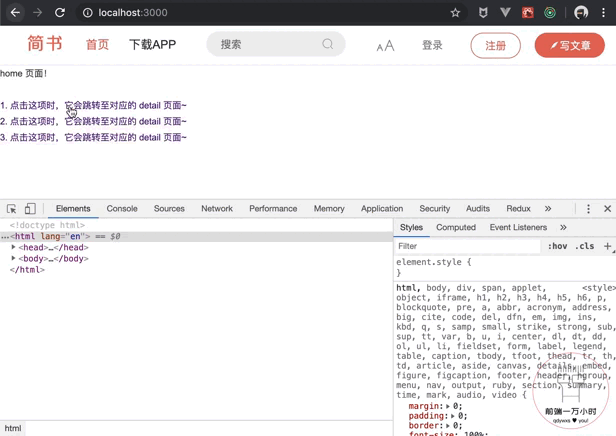Click the search magnifier icon
This screenshot has height=436, width=616.
(328, 44)
